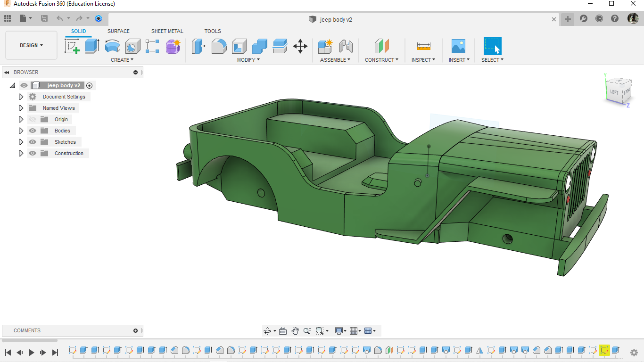Expand Named Views folder
644x362 pixels.
[x=21, y=108]
